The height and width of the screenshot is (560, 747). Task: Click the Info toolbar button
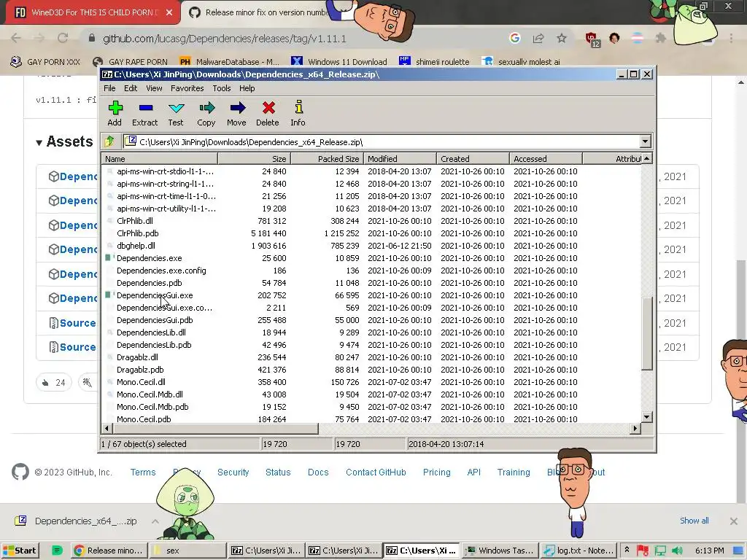[x=298, y=113]
